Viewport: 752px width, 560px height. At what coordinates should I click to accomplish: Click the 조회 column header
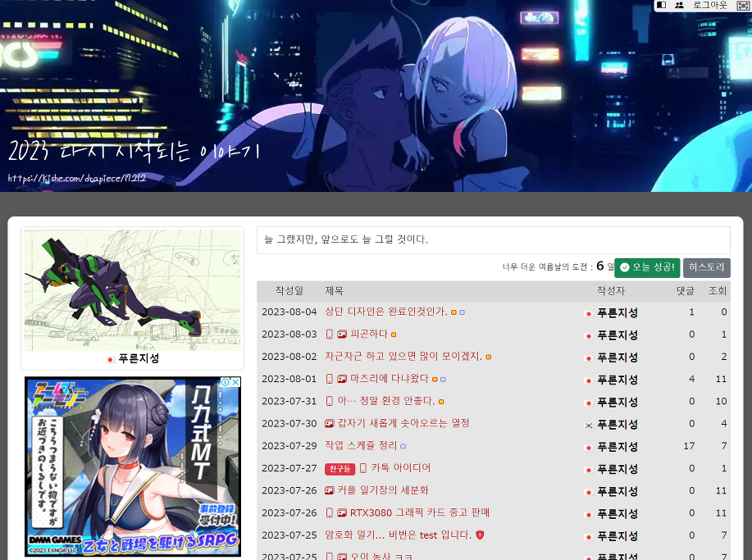click(717, 291)
